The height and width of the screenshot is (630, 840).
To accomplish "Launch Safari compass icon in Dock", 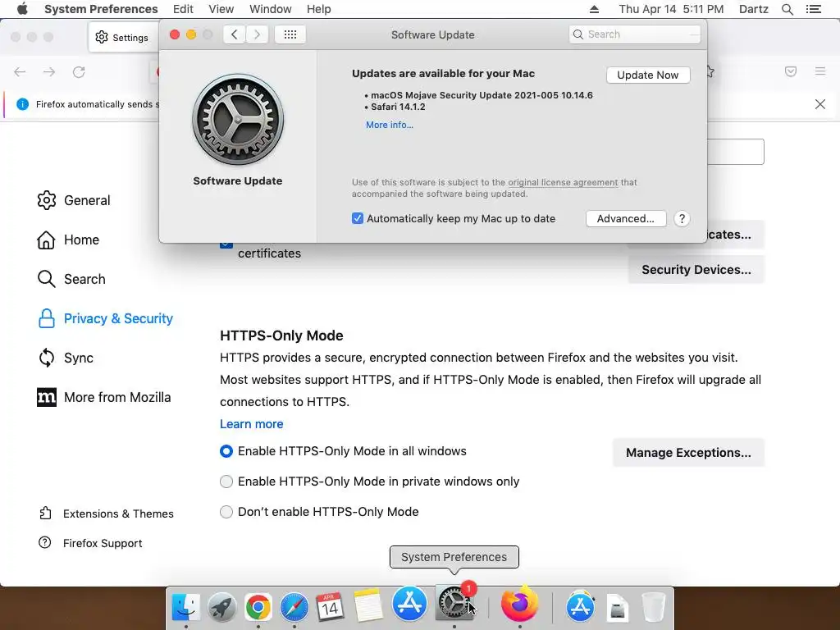I will coord(294,606).
